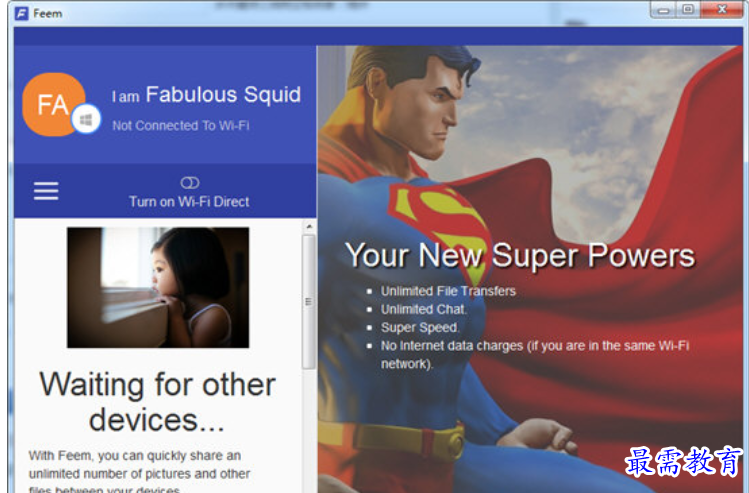The image size is (749, 493).
Task: Click the girl at window picture
Action: coord(158,287)
